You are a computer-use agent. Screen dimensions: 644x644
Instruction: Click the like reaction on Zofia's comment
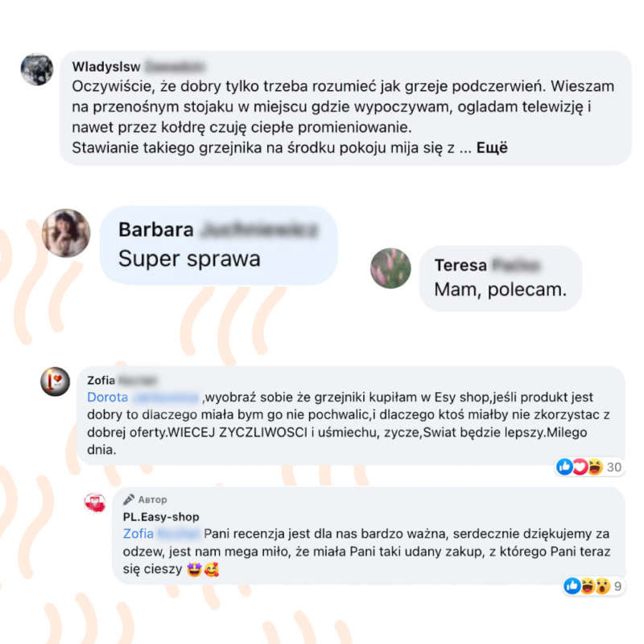pos(565,467)
